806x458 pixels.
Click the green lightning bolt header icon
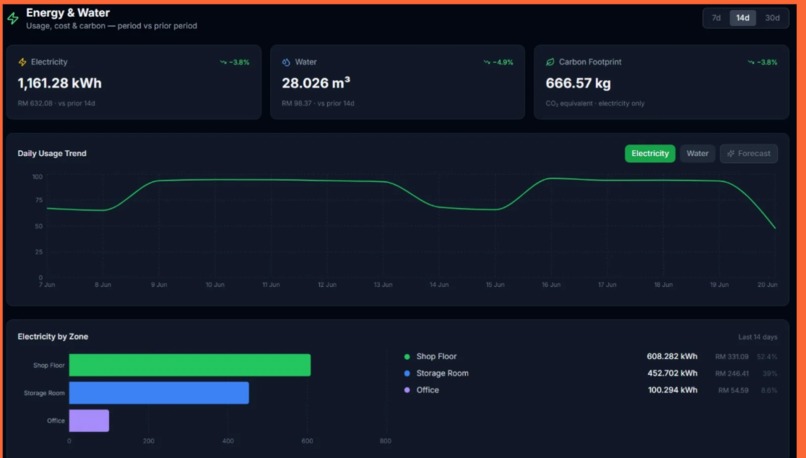pos(13,19)
